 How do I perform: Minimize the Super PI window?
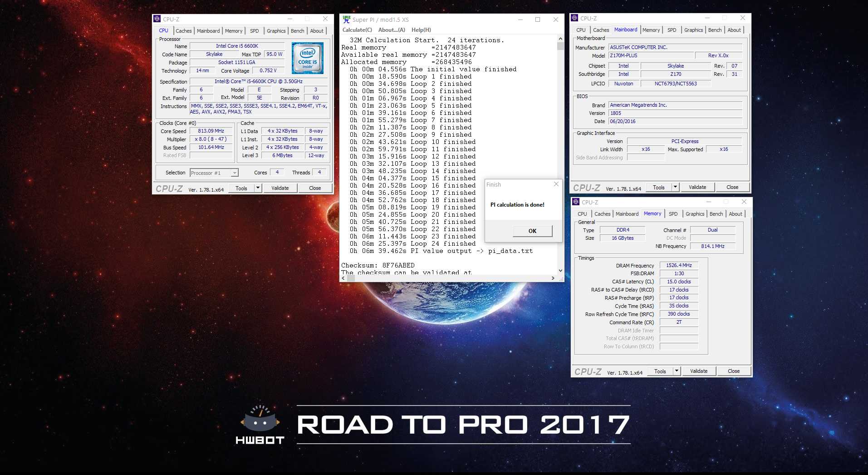(520, 20)
